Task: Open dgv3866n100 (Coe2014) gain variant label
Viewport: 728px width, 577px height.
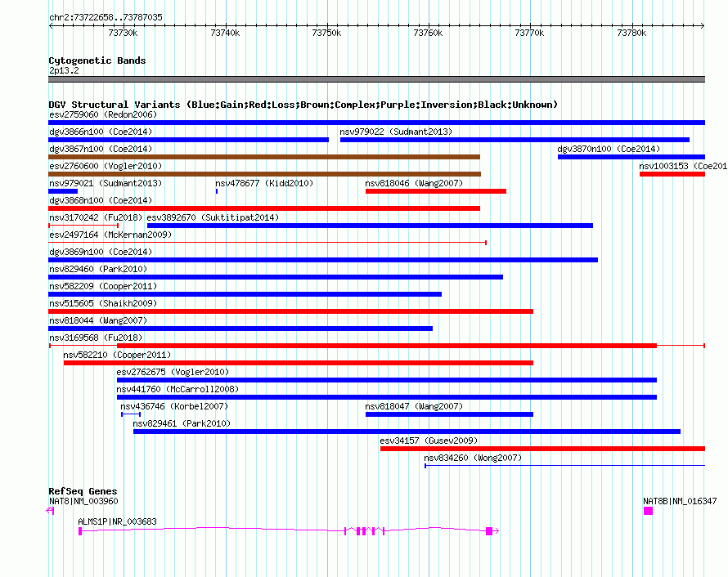Action: (x=101, y=132)
